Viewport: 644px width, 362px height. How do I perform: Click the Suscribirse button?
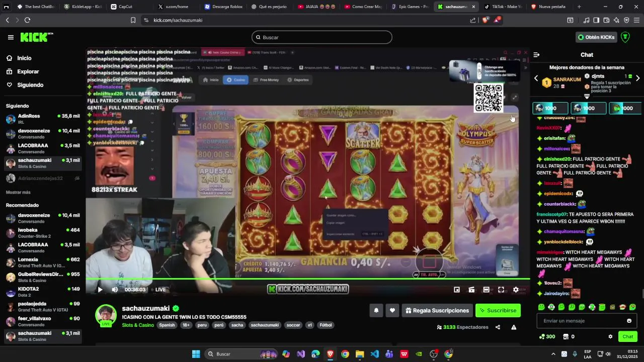[498, 311]
